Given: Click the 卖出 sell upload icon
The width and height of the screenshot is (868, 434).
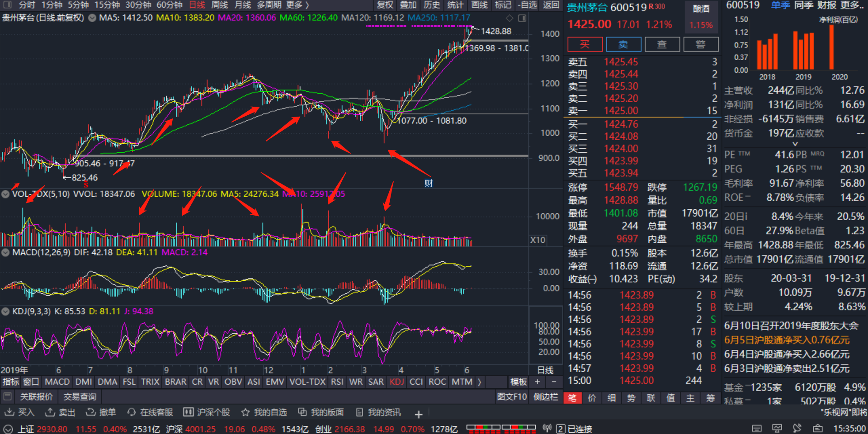Looking at the screenshot, I should 50,412.
